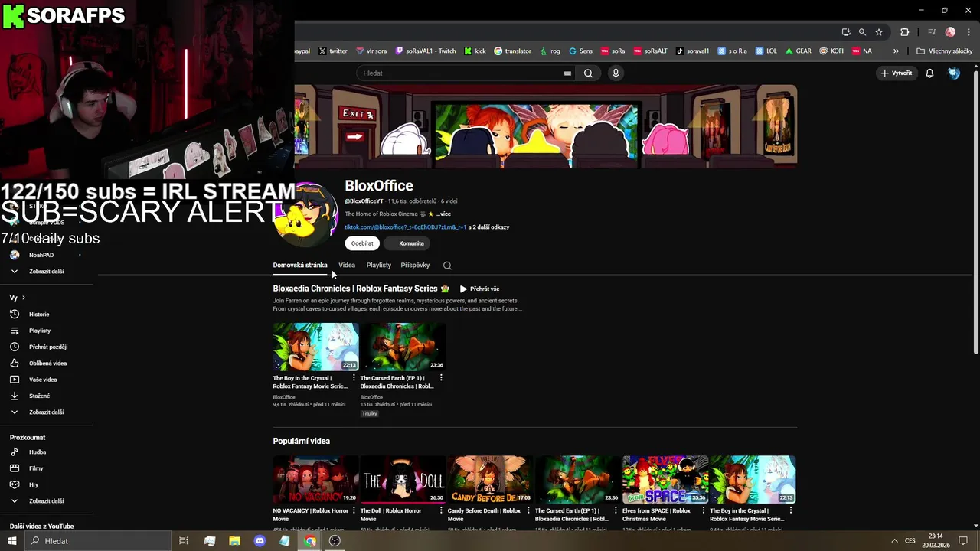Expand Zobrazit další below Hry

[46, 501]
